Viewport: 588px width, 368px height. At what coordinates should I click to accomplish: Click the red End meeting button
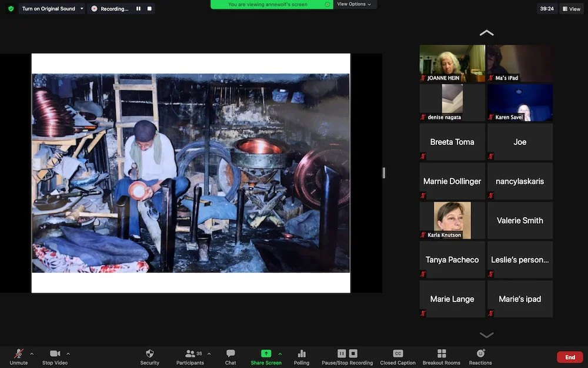[570, 357]
